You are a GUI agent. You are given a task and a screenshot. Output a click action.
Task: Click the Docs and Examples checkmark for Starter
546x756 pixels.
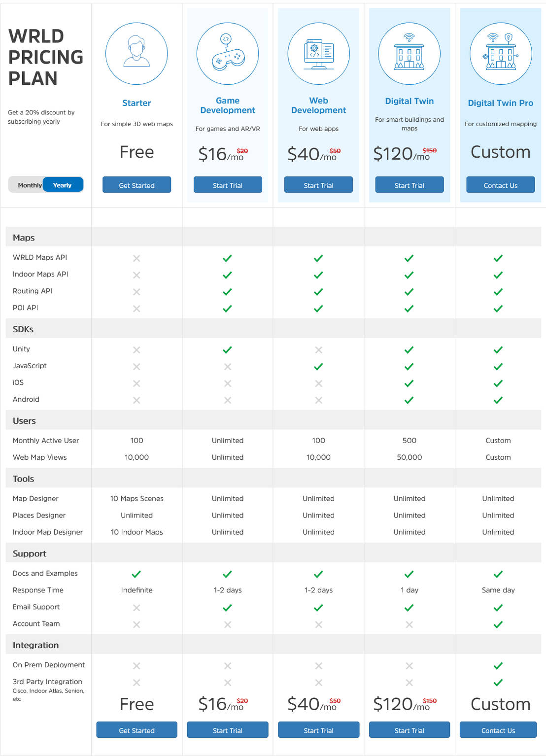point(136,574)
